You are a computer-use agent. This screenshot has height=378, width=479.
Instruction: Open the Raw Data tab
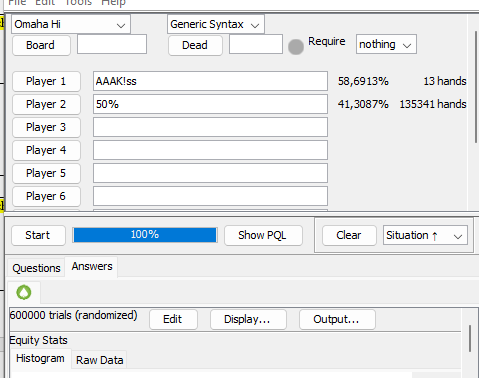99,360
